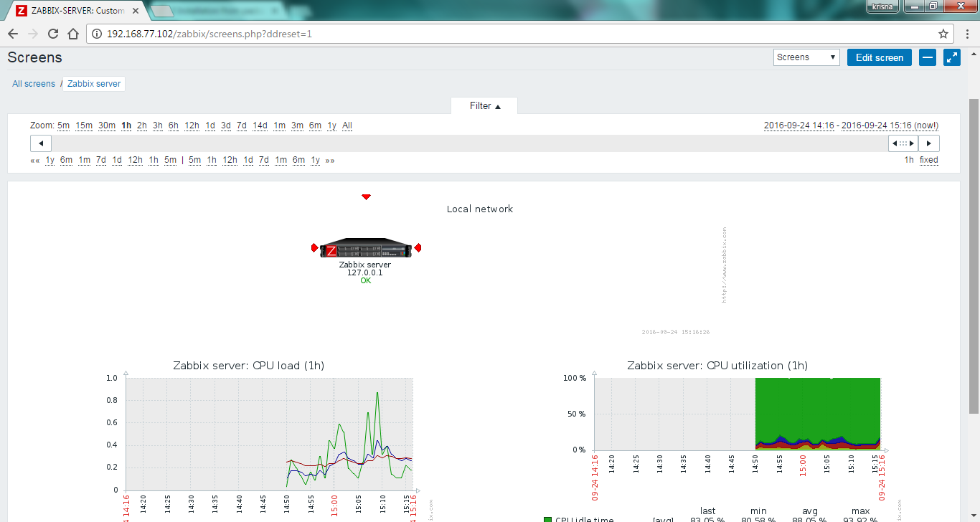Set zoom to 15m
980x522 pixels.
[84, 125]
